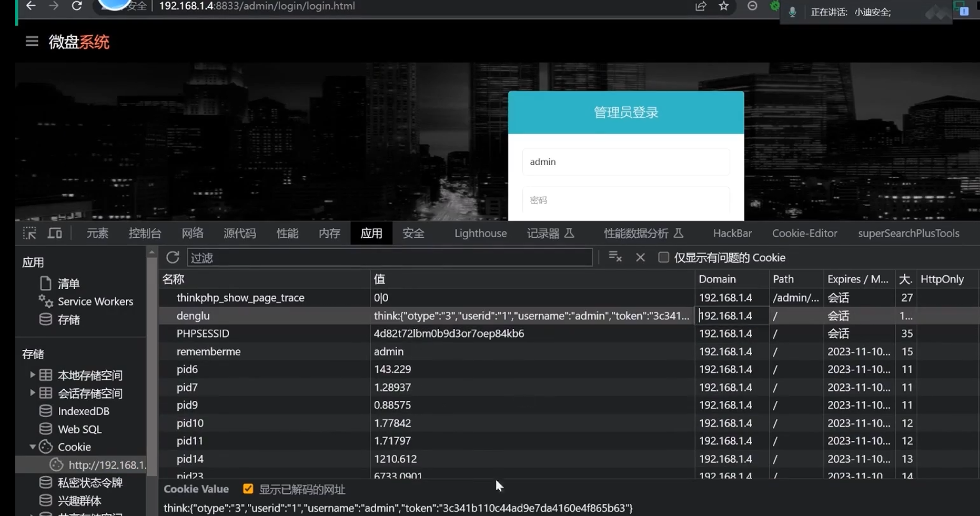The image size is (980, 516).
Task: Open the Lighthouse tab
Action: [x=480, y=233]
